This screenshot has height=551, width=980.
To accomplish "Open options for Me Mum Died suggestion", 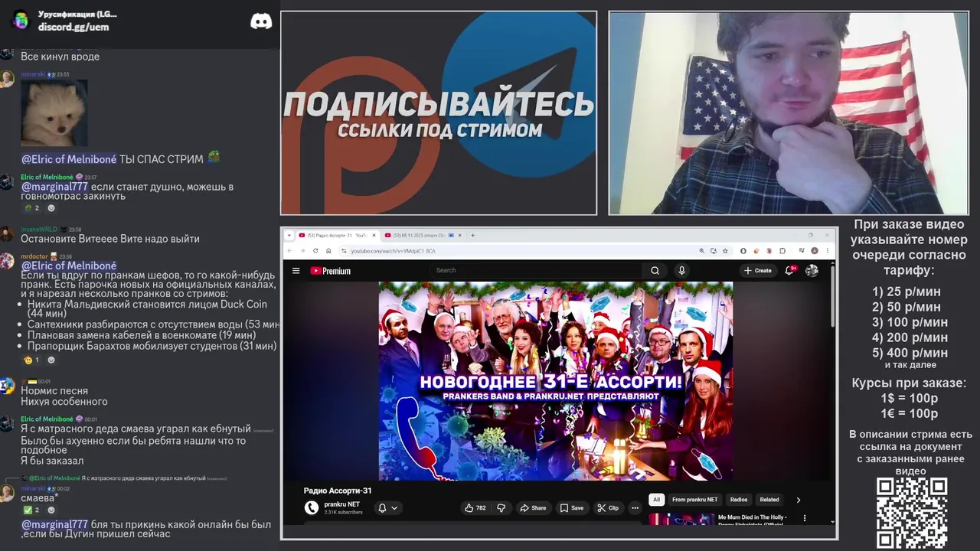I will [804, 518].
